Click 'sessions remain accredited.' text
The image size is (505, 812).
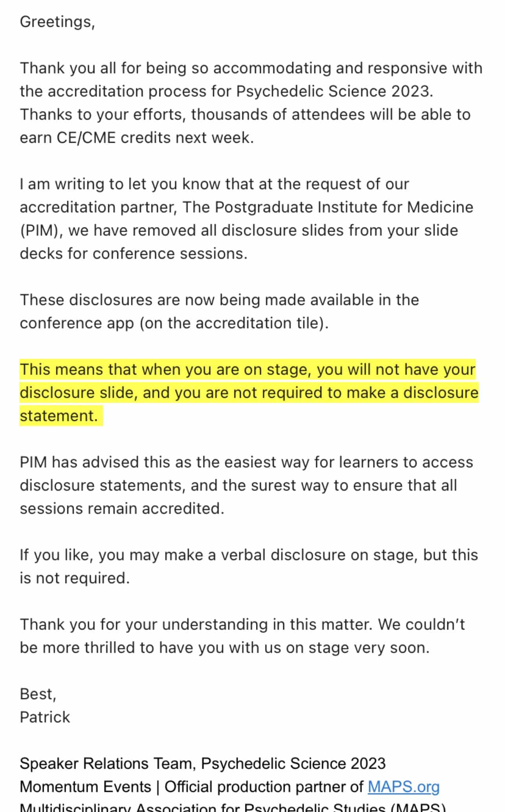(x=122, y=509)
